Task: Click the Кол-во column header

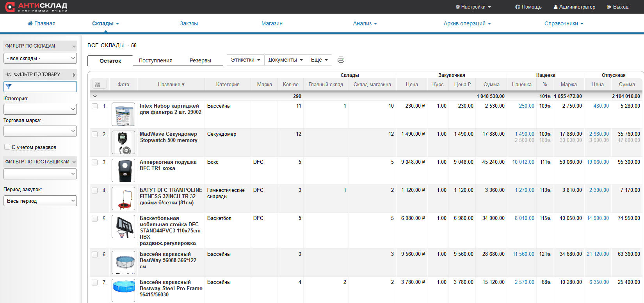Action: [x=291, y=84]
